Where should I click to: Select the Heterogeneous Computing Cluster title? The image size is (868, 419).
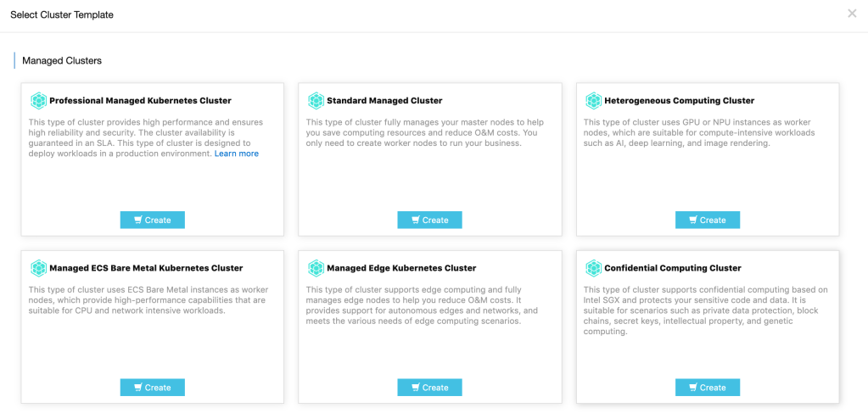coord(679,101)
